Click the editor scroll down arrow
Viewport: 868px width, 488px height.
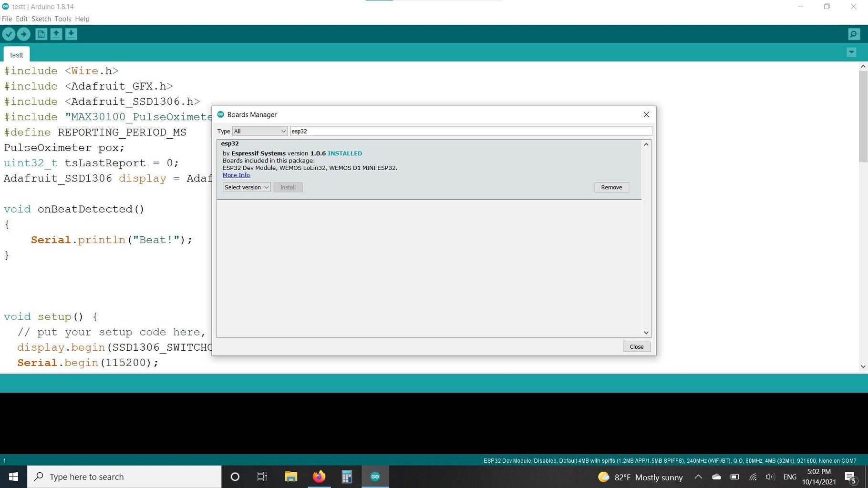863,366
